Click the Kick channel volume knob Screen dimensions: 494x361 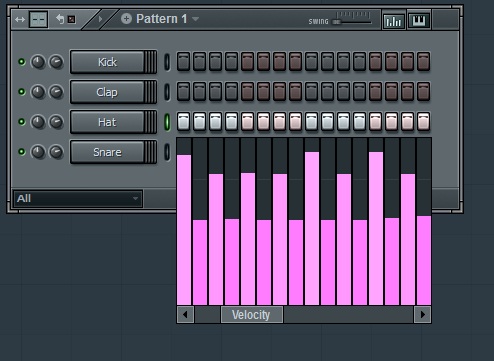coord(56,62)
